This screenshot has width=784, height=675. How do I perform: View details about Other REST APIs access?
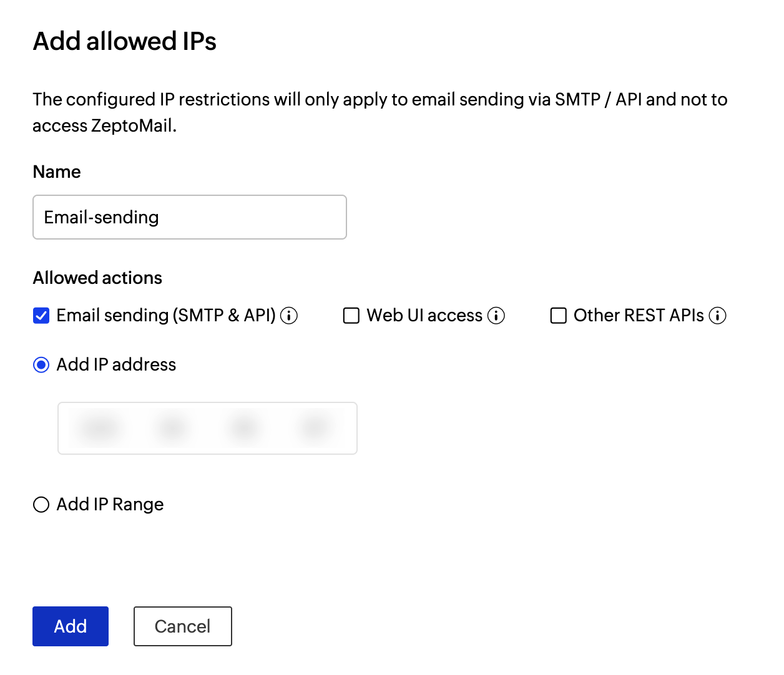click(718, 316)
